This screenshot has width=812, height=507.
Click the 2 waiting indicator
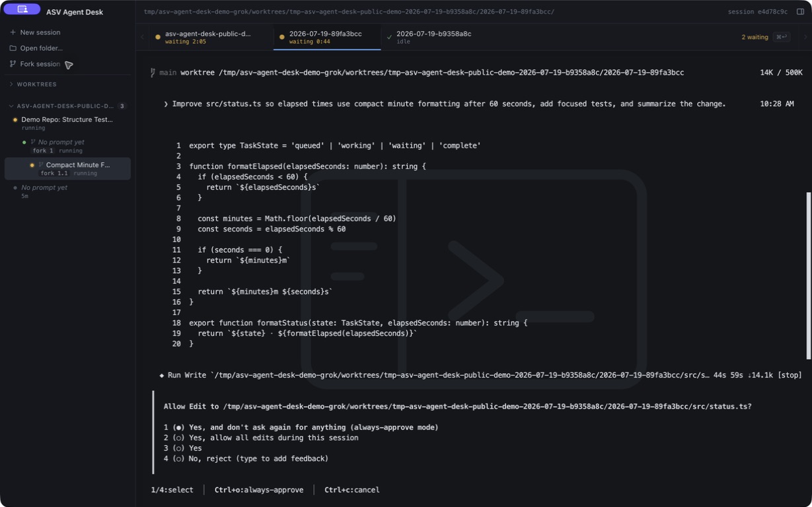click(x=755, y=37)
